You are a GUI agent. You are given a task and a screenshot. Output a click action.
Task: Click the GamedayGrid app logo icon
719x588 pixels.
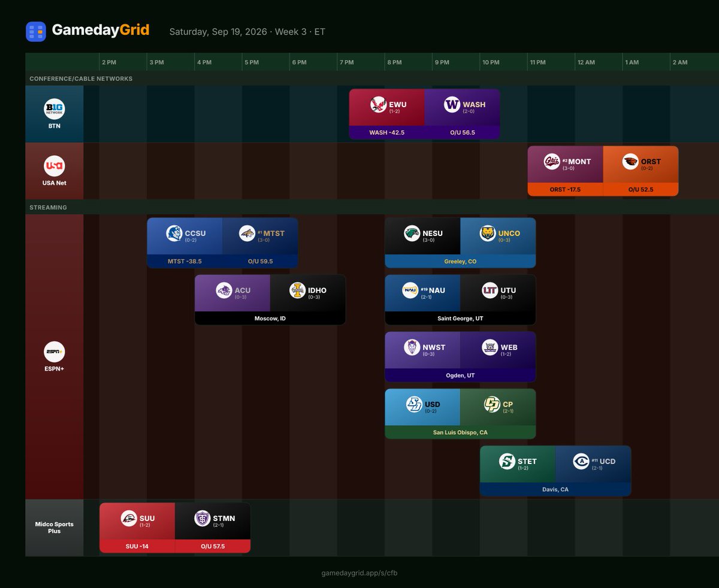pos(36,31)
